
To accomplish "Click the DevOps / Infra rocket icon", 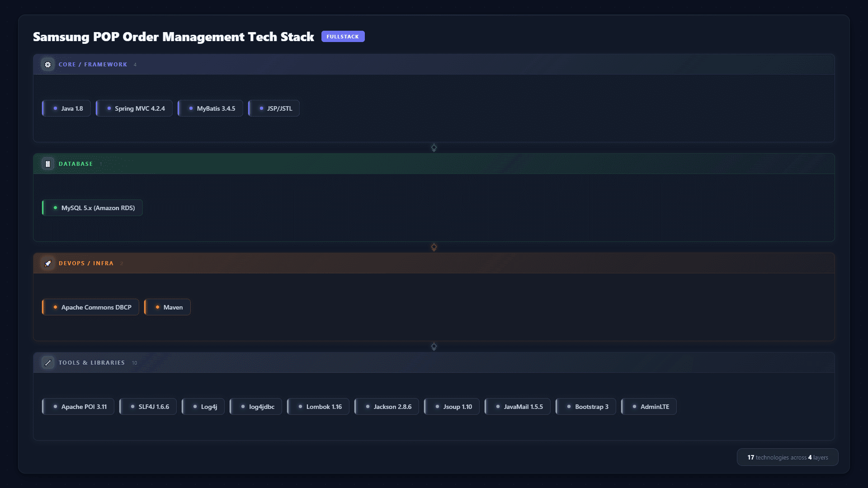I will click(x=47, y=263).
